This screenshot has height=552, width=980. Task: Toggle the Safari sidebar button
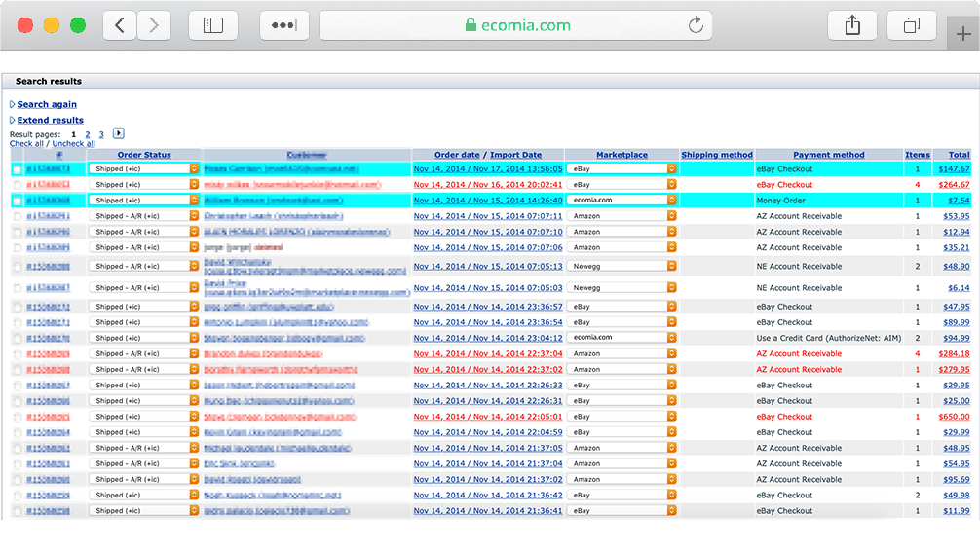pos(213,26)
